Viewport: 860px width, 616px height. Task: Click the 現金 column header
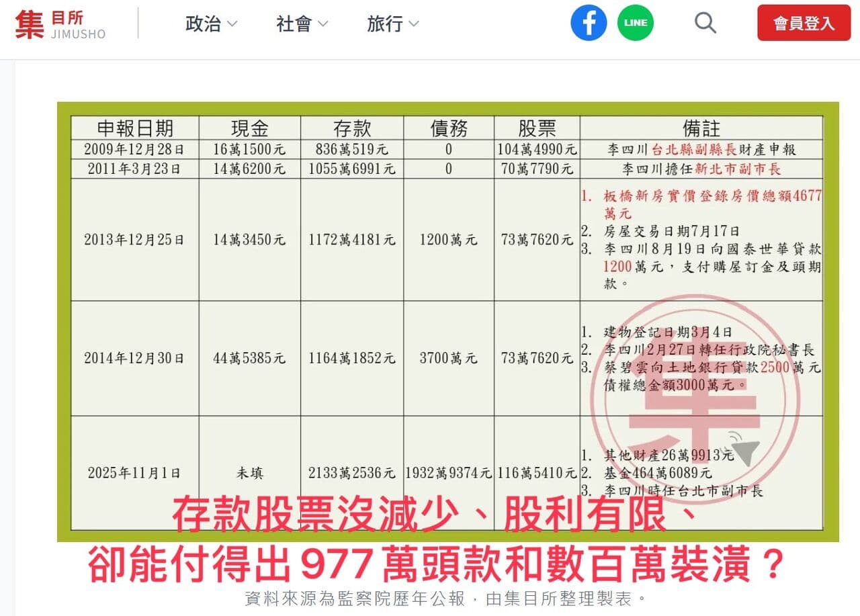point(249,128)
